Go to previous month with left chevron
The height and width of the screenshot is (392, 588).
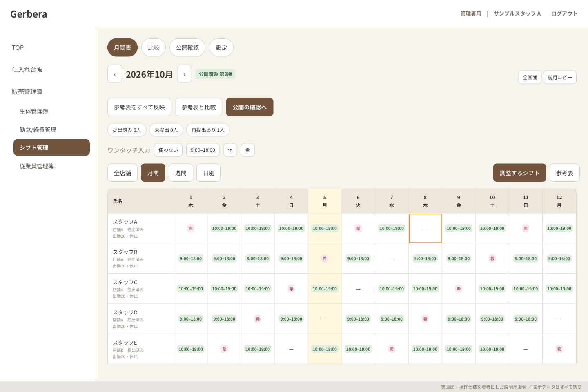tap(115, 74)
